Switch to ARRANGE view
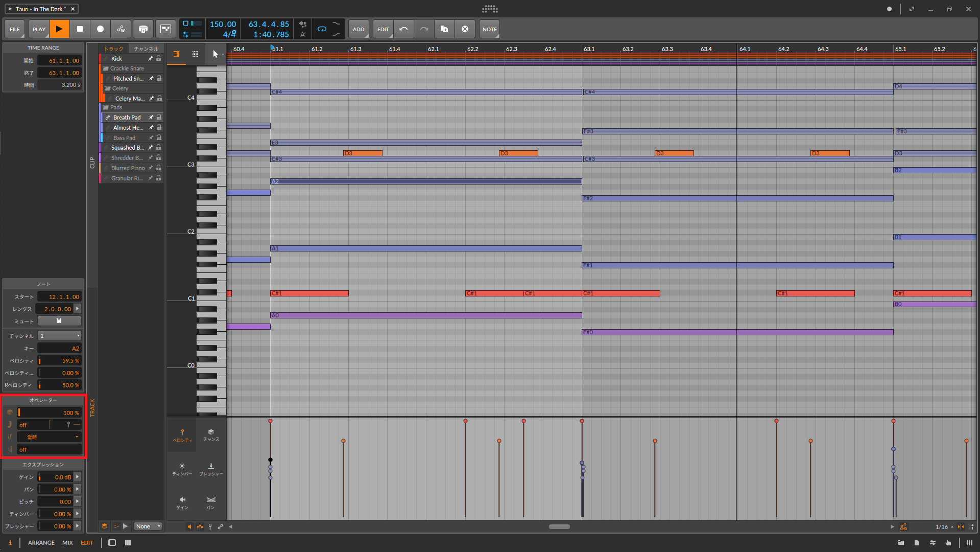Viewport: 980px width, 552px height. click(x=41, y=543)
